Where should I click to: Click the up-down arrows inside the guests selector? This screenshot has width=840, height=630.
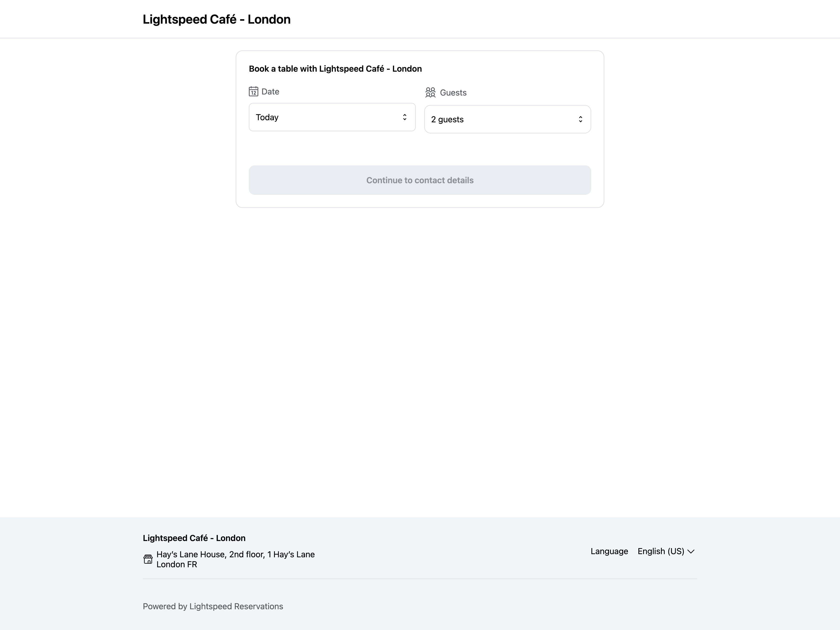[581, 119]
